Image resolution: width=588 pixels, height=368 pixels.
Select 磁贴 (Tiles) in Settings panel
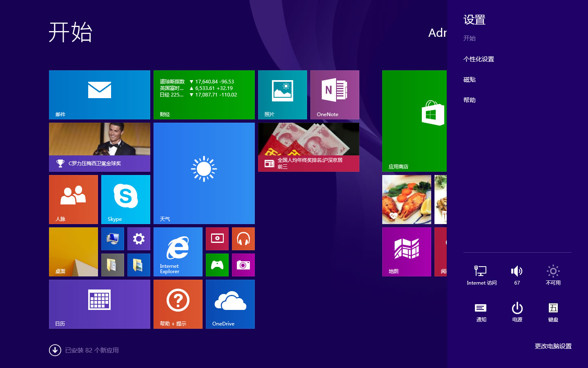[470, 80]
